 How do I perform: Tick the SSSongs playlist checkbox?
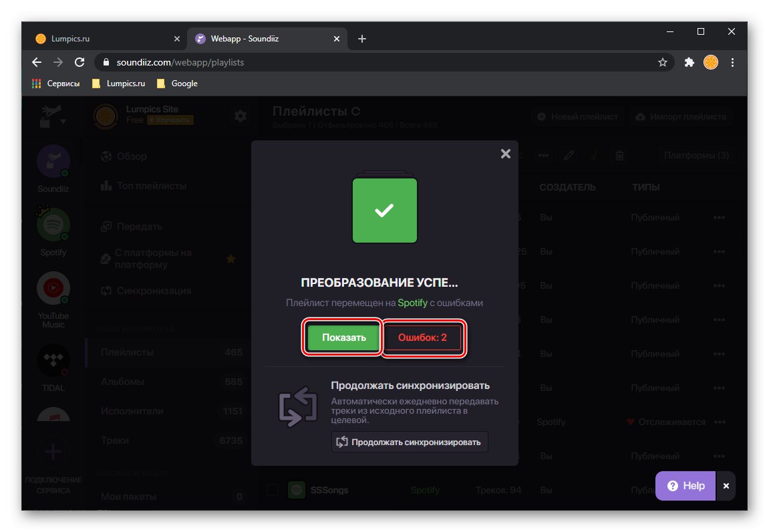click(x=273, y=490)
